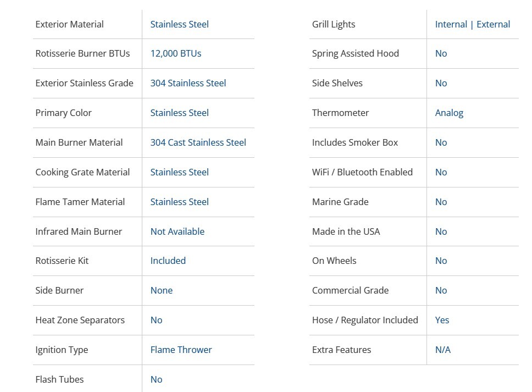Click the Cooking Grate Material label
Image resolution: width=532 pixels, height=392 pixels.
82,172
